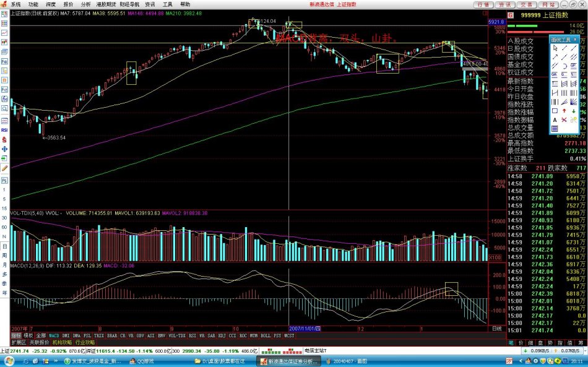This screenshot has width=588, height=367.
Task: Open the 扩展区 tab
Action: coord(19,342)
